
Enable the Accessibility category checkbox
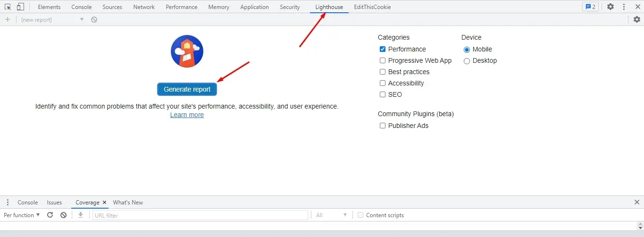click(383, 83)
